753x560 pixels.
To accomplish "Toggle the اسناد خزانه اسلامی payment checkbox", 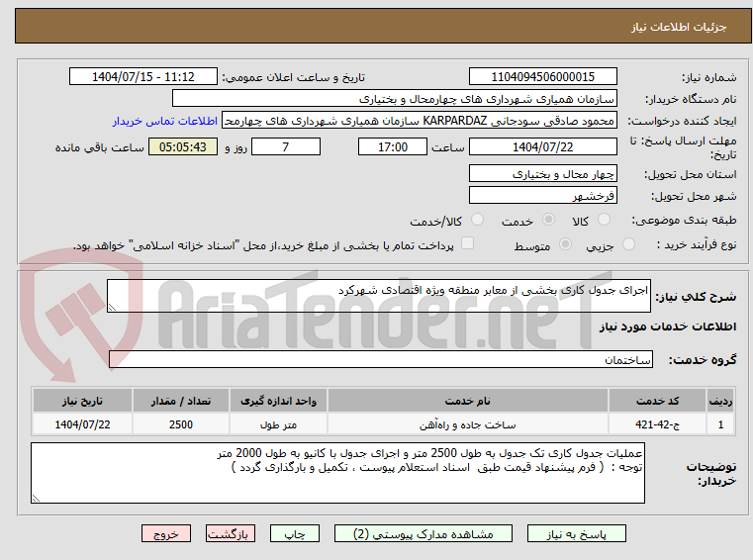I will click(x=467, y=243).
